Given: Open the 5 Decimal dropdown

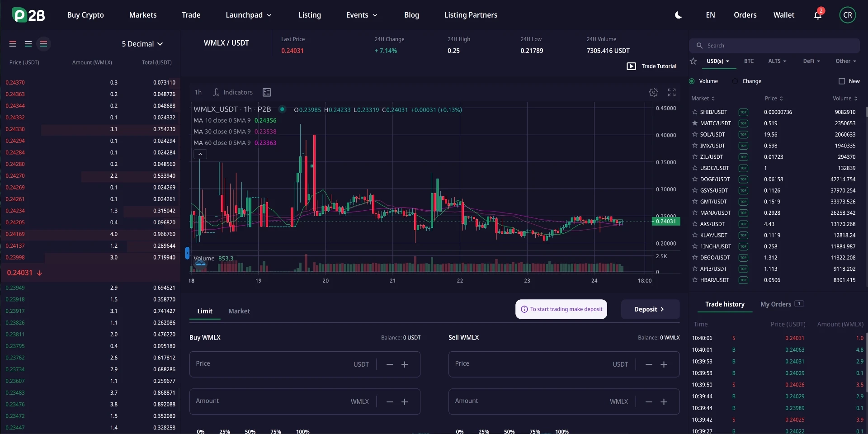Looking at the screenshot, I should [x=142, y=44].
